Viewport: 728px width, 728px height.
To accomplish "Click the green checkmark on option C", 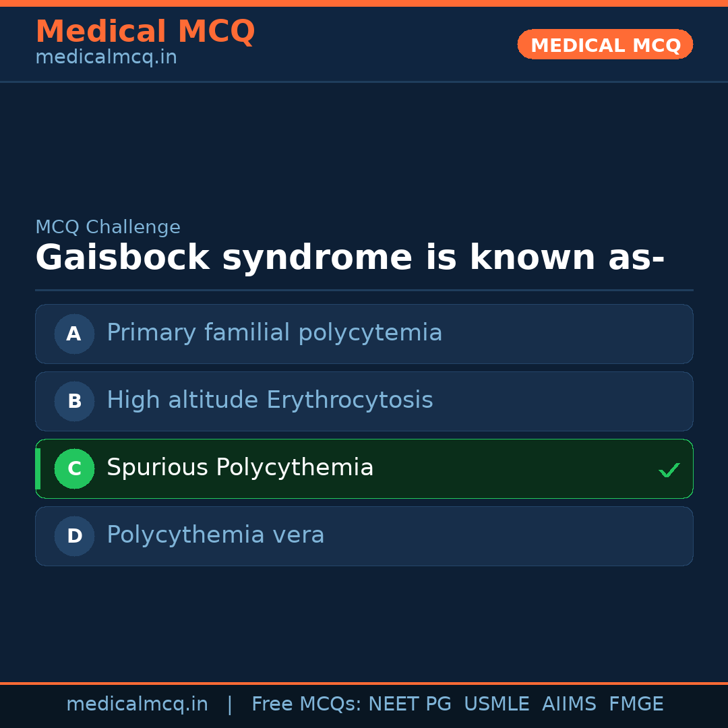I will pos(669,470).
